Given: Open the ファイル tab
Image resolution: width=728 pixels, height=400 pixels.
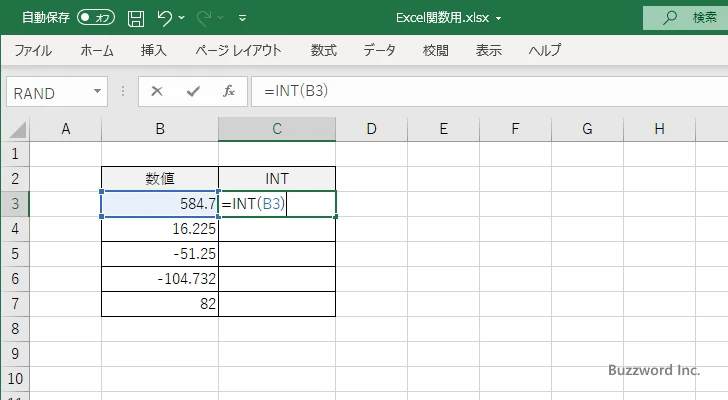Looking at the screenshot, I should pyautogui.click(x=33, y=50).
